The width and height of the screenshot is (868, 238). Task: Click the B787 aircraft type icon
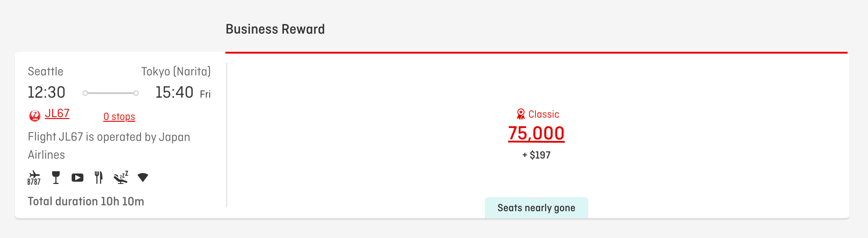point(34,178)
